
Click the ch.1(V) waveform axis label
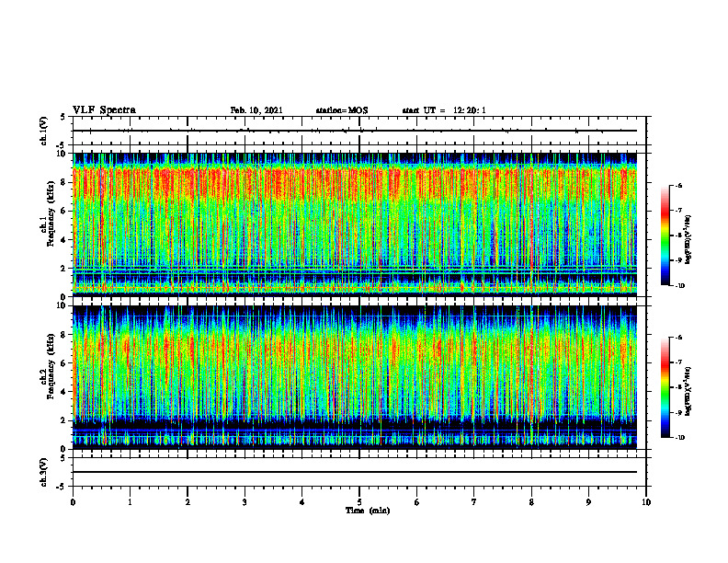(43, 131)
